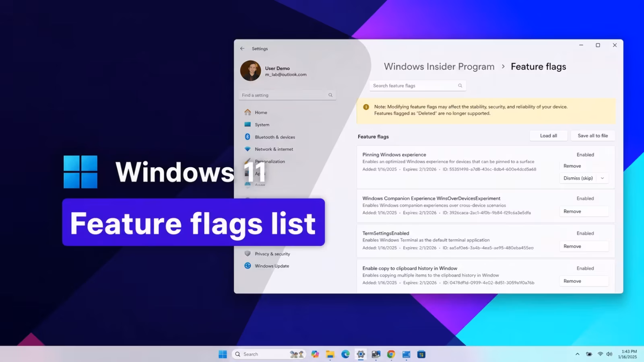Click the Search feature flags field
The width and height of the screenshot is (644, 362).
pos(418,86)
